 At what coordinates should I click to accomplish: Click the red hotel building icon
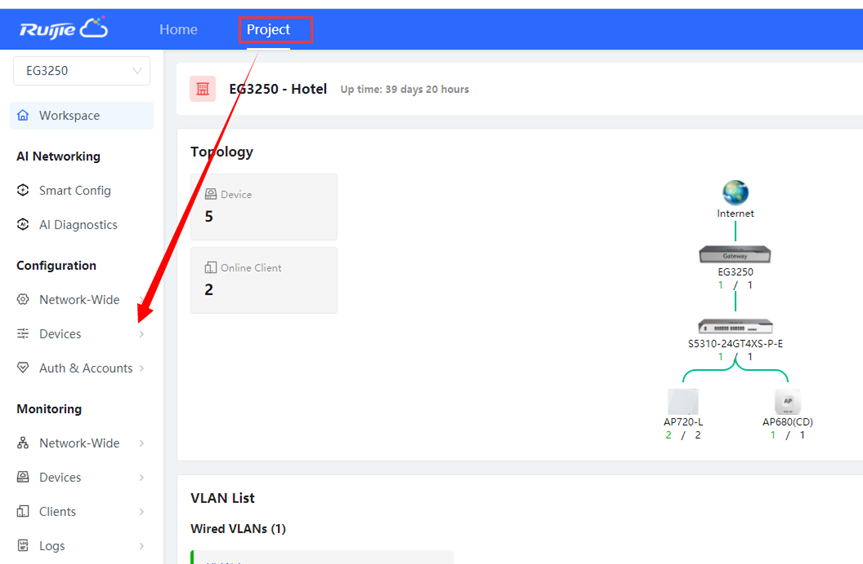[203, 89]
